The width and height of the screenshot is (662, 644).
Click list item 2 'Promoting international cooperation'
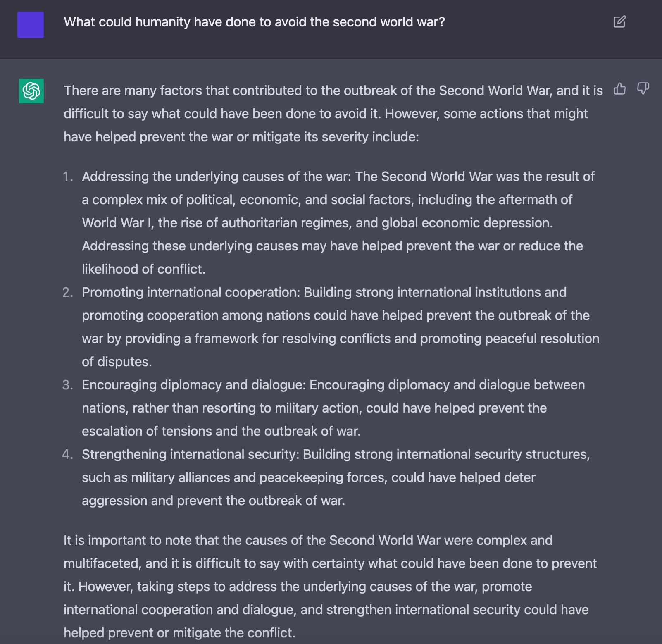coord(341,327)
